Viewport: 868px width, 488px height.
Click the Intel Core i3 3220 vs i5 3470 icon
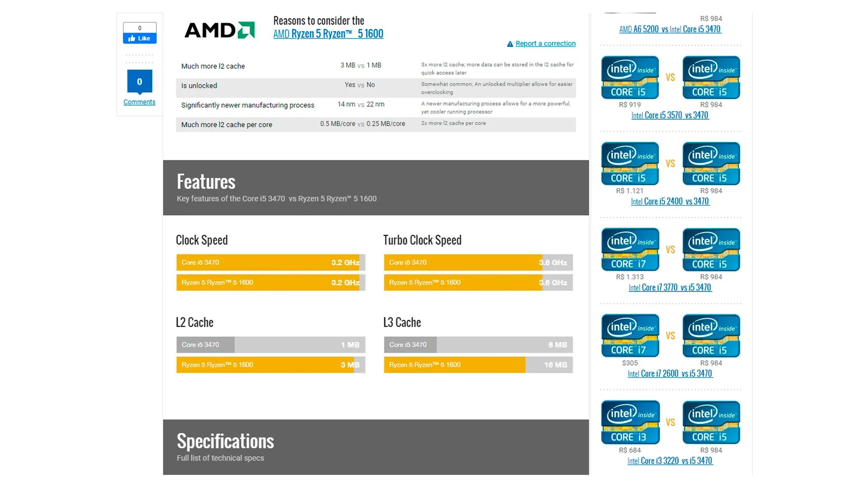669,423
